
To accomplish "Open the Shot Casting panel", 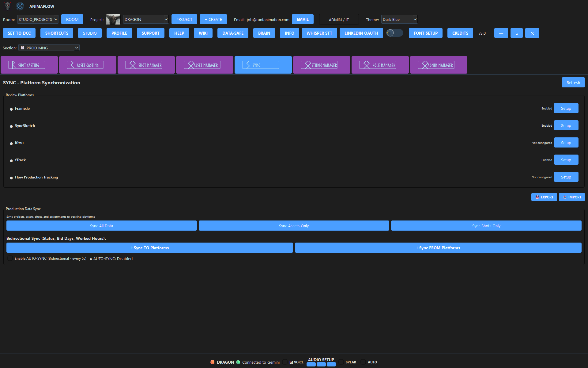I will tap(29, 65).
